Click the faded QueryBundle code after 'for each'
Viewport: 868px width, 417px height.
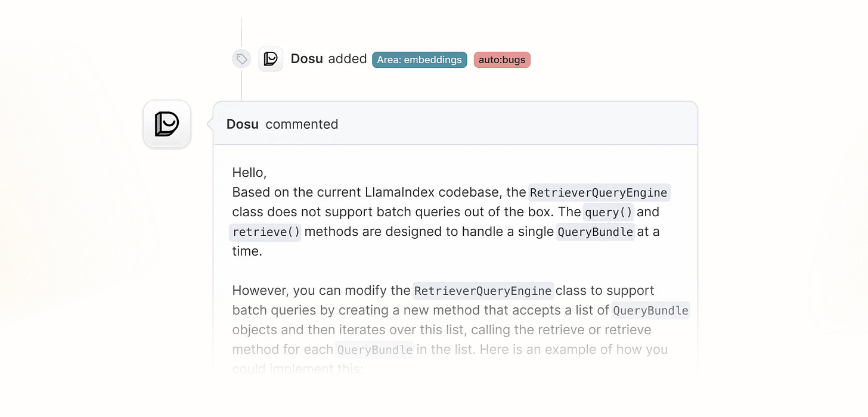pyautogui.click(x=374, y=350)
